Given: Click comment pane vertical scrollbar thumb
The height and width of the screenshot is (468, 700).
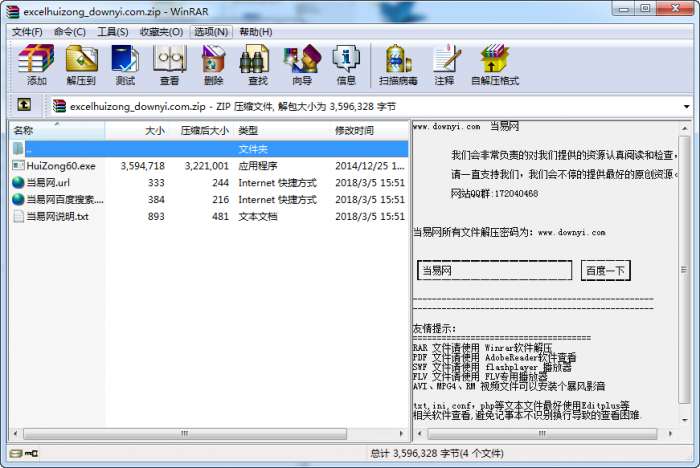Looking at the screenshot, I should [684, 269].
